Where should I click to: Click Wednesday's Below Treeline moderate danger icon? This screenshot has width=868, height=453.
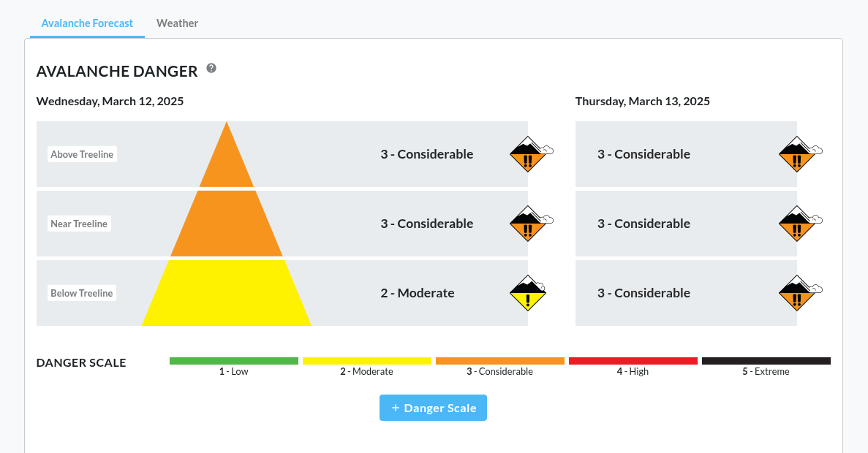[x=528, y=293]
